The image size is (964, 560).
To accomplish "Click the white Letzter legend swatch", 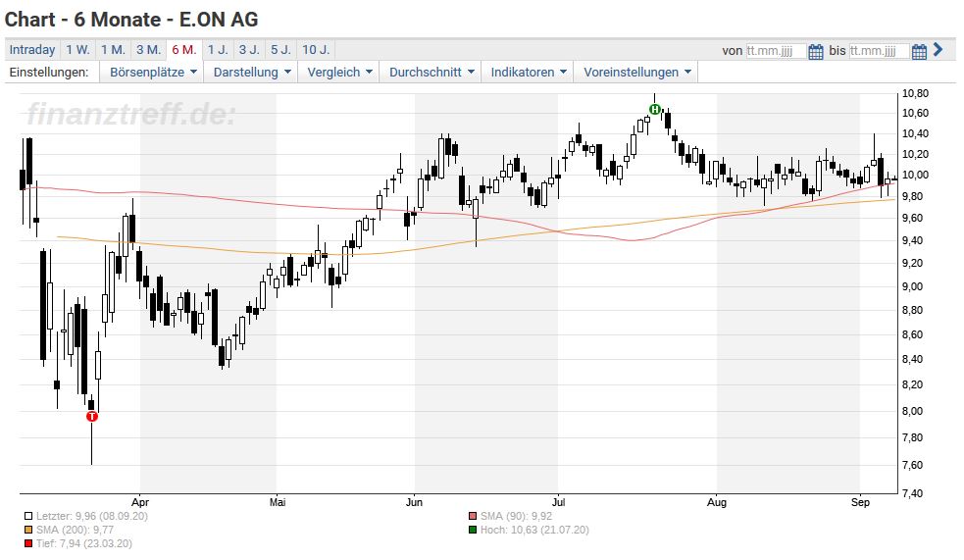I will pos(28,516).
